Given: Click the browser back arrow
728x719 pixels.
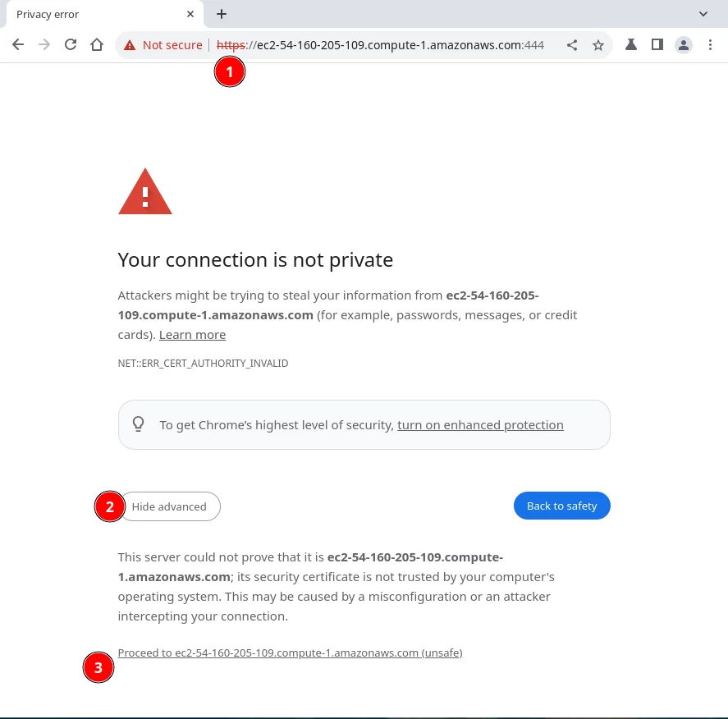Looking at the screenshot, I should pos(18,44).
